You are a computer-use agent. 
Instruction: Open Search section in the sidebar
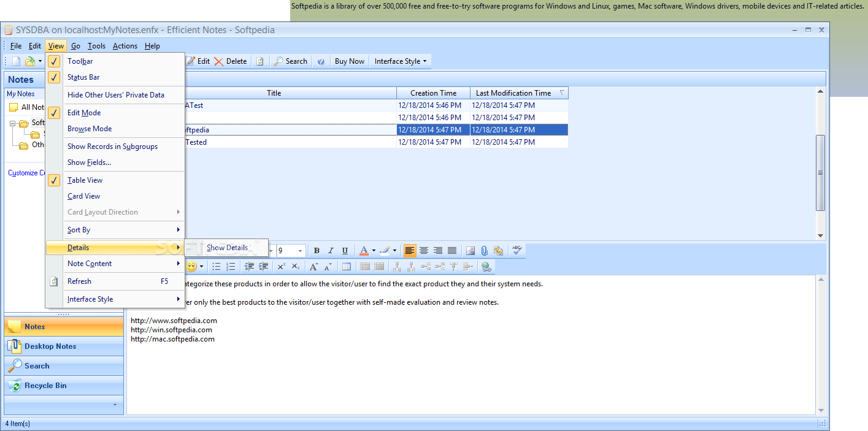point(64,366)
